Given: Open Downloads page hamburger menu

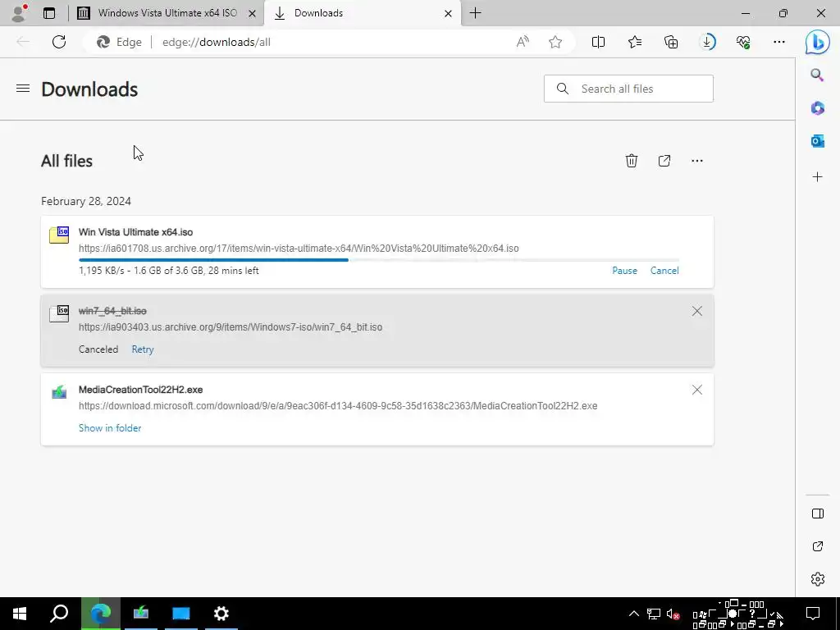Looking at the screenshot, I should coord(23,89).
